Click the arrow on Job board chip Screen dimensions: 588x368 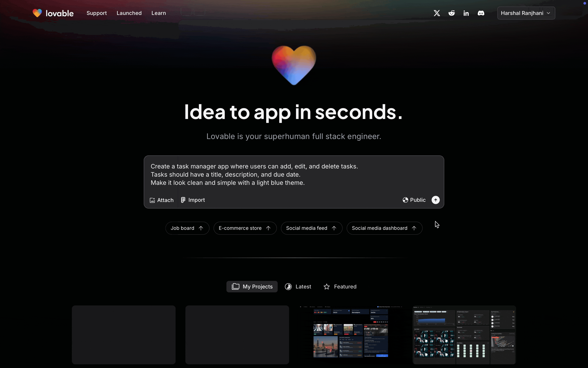(201, 228)
